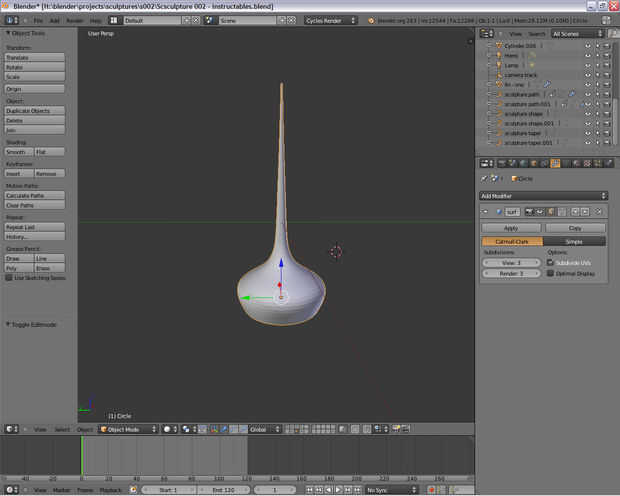The width and height of the screenshot is (620, 496).
Task: Collapse the subsurf modifier panel arrow
Action: coord(485,212)
